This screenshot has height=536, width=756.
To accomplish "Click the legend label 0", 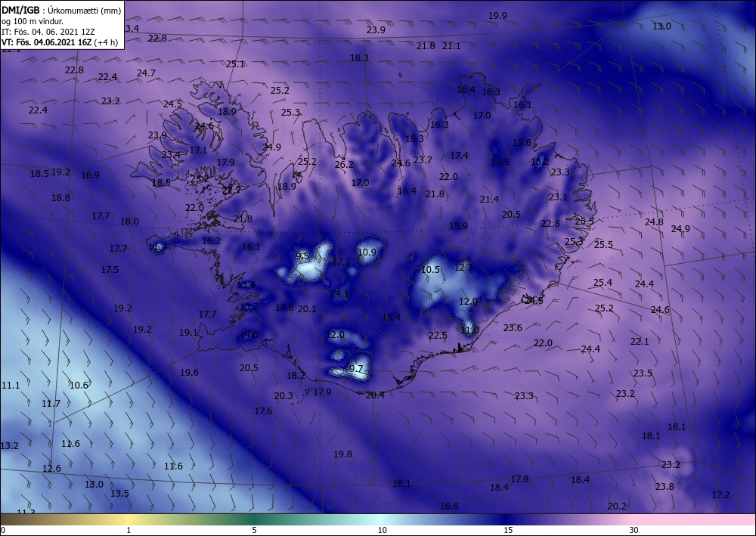I will (x=3, y=530).
